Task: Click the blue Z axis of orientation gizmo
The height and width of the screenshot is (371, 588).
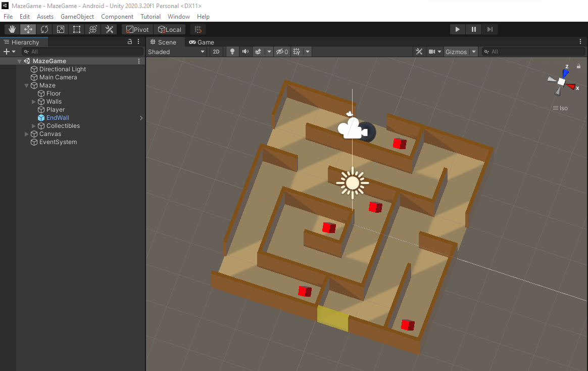Action: pyautogui.click(x=566, y=73)
